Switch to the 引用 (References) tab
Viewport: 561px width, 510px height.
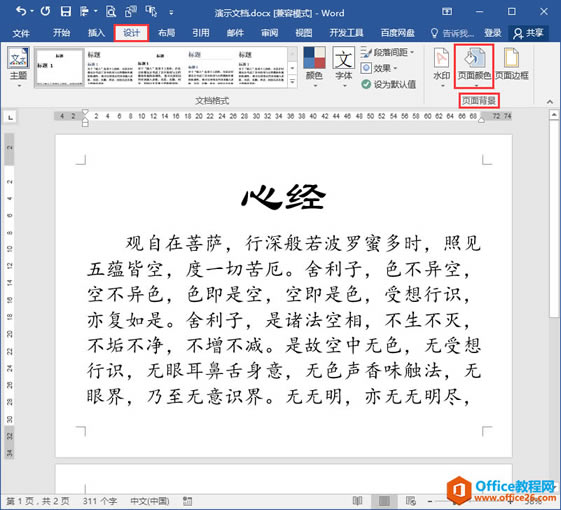tap(201, 33)
